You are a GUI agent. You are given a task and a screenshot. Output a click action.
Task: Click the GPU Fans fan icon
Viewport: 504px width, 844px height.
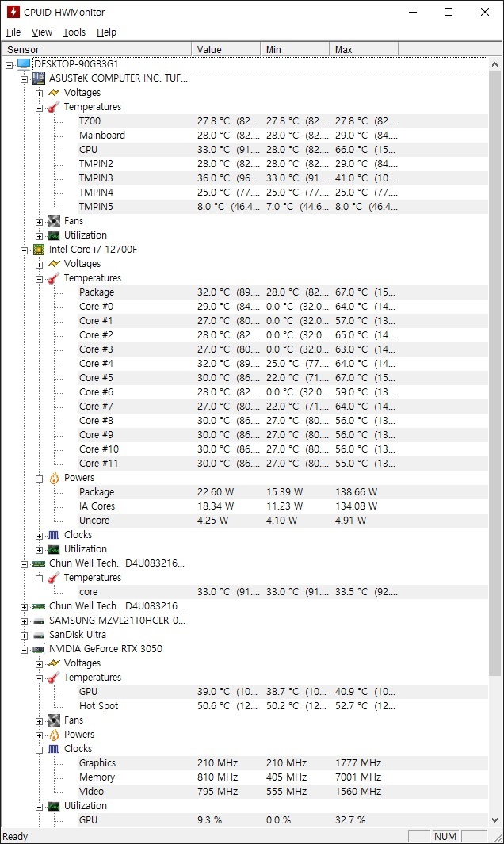coord(54,720)
